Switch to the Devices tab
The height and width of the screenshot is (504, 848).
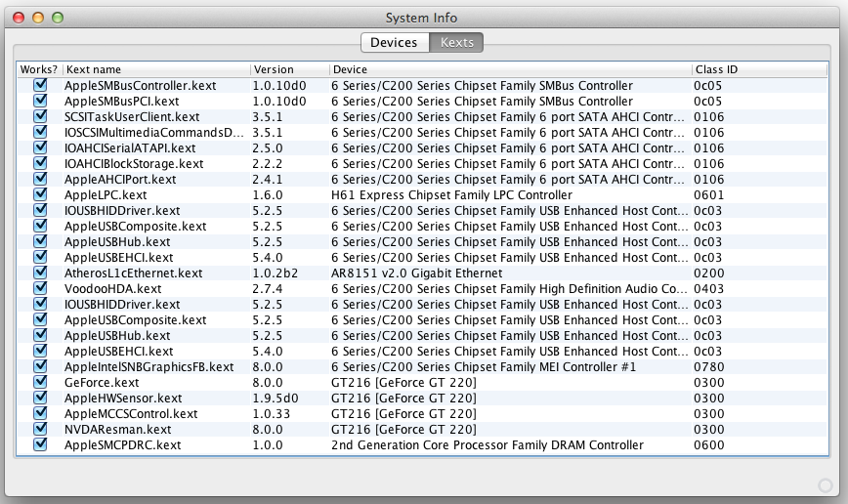pyautogui.click(x=395, y=43)
